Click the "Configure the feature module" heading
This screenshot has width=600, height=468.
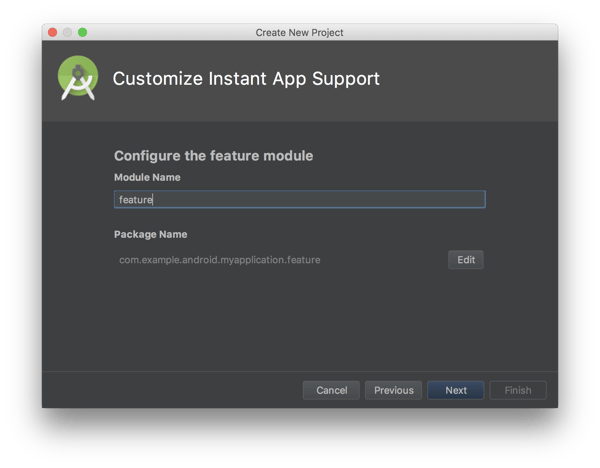coord(213,156)
